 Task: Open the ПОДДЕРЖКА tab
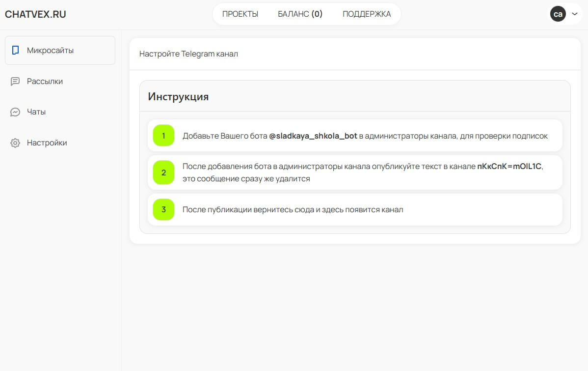point(367,14)
